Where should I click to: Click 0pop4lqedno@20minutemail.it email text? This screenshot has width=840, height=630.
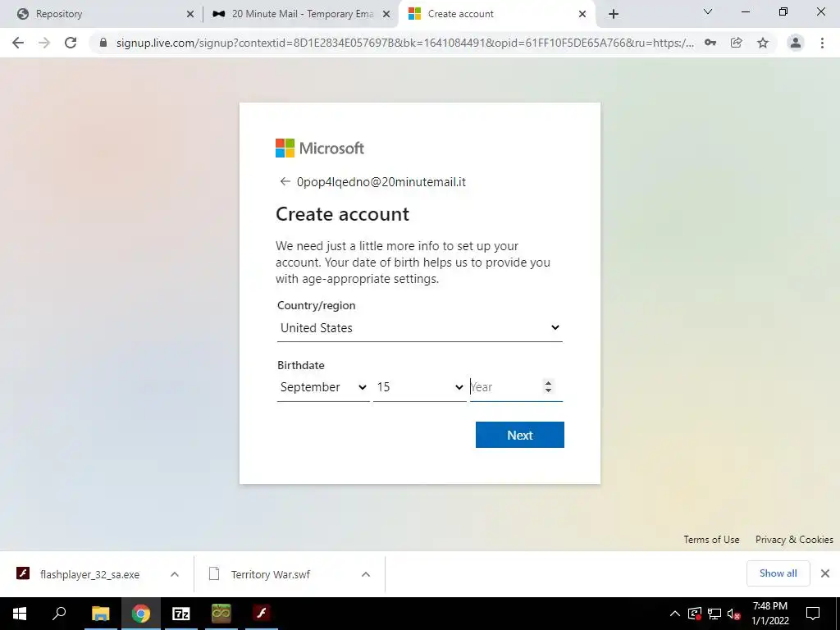[x=381, y=182]
